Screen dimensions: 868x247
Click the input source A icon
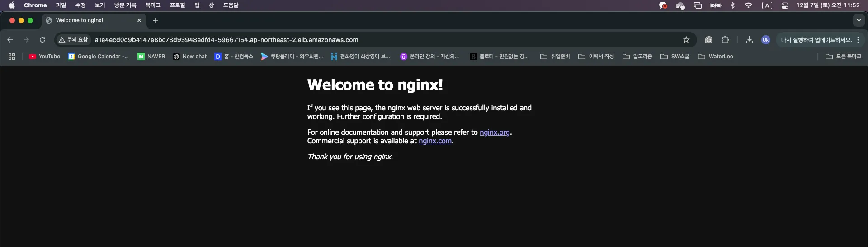click(x=767, y=5)
